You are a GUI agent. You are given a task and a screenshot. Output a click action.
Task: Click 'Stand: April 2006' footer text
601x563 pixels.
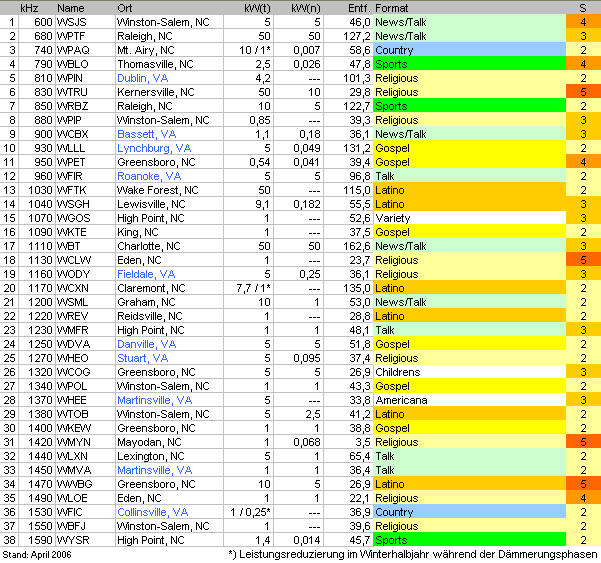37,555
